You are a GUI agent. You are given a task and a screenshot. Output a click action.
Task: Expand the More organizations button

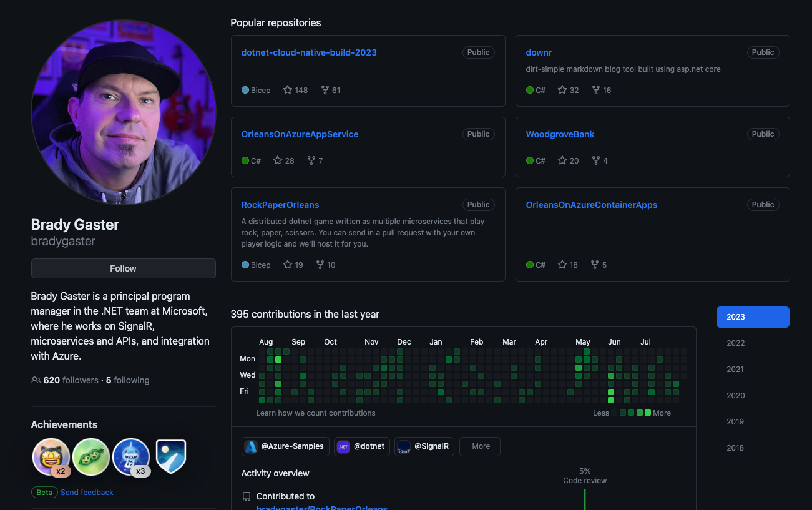point(480,446)
